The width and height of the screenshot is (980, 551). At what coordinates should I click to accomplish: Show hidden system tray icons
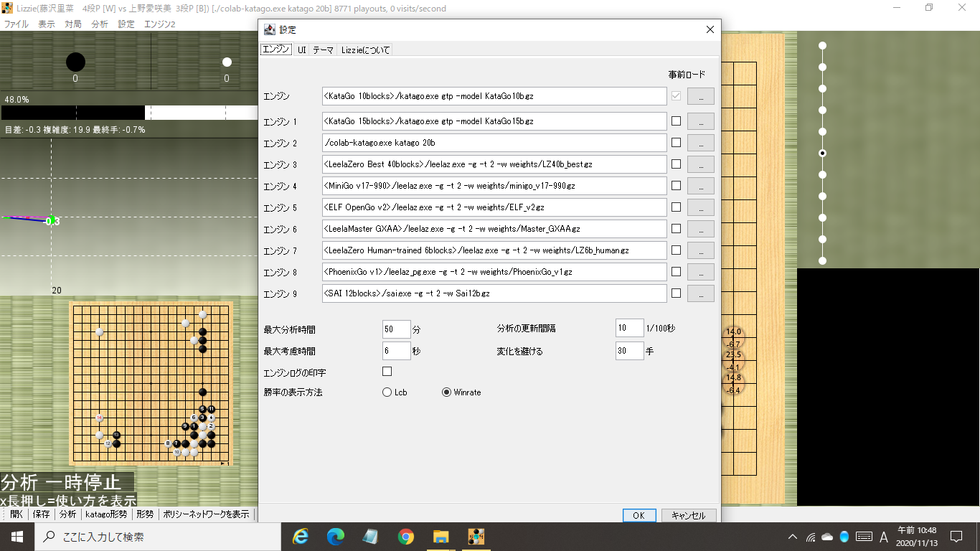[x=793, y=536]
